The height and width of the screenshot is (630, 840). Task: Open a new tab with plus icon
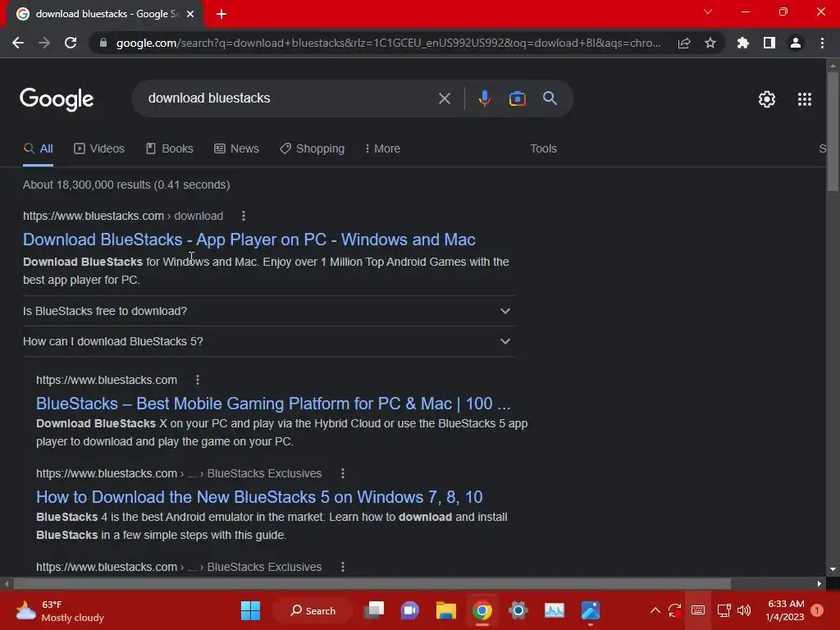pos(221,15)
